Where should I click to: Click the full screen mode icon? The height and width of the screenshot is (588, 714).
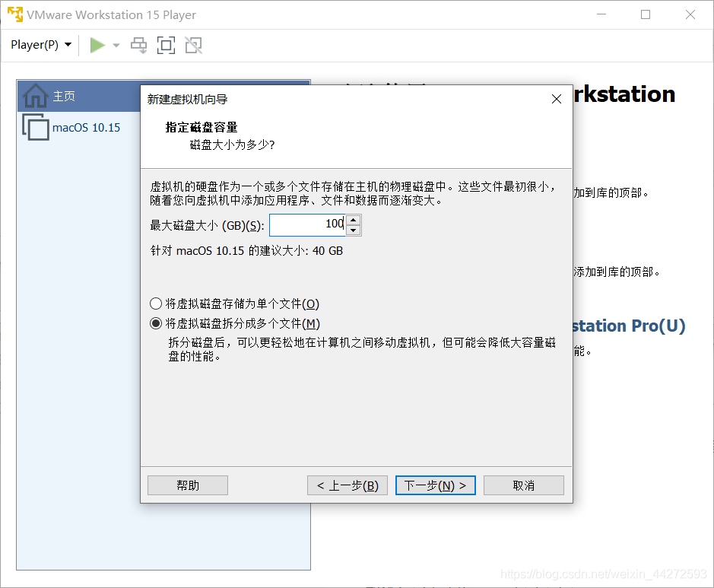[x=166, y=46]
